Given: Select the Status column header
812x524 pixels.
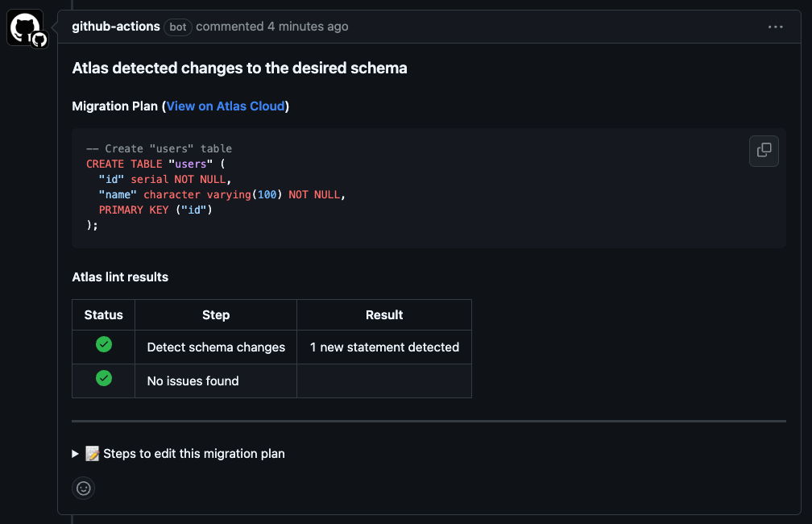Looking at the screenshot, I should pyautogui.click(x=103, y=314).
